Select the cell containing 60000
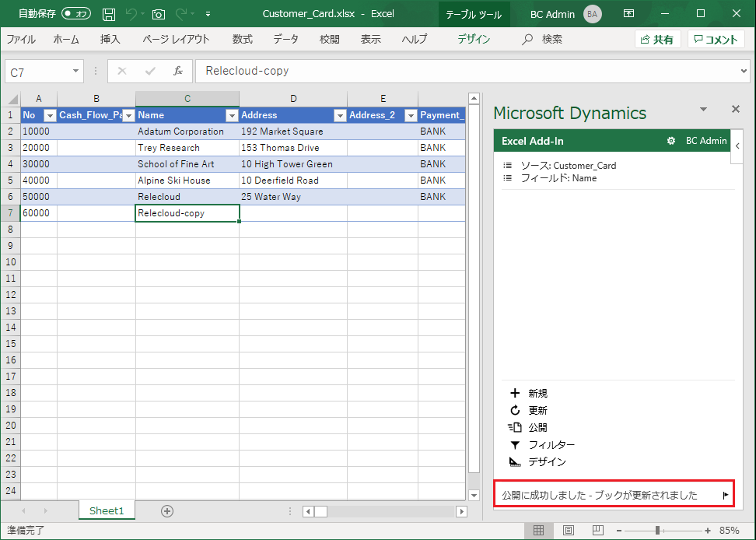 39,213
